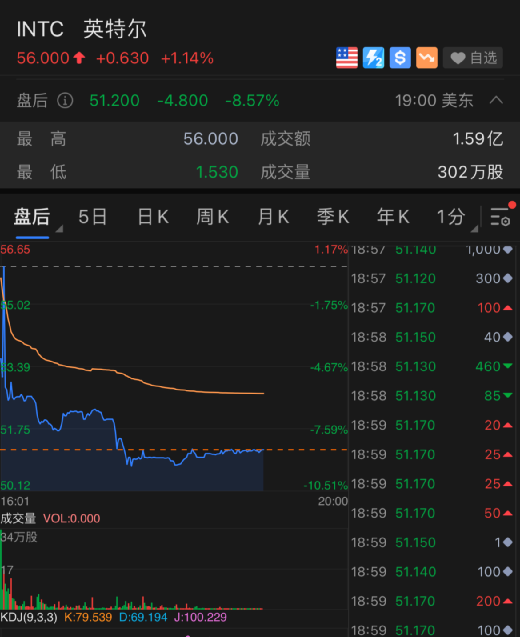
Task: Tap the red up arrow beside 56.000
Action: click(79, 58)
